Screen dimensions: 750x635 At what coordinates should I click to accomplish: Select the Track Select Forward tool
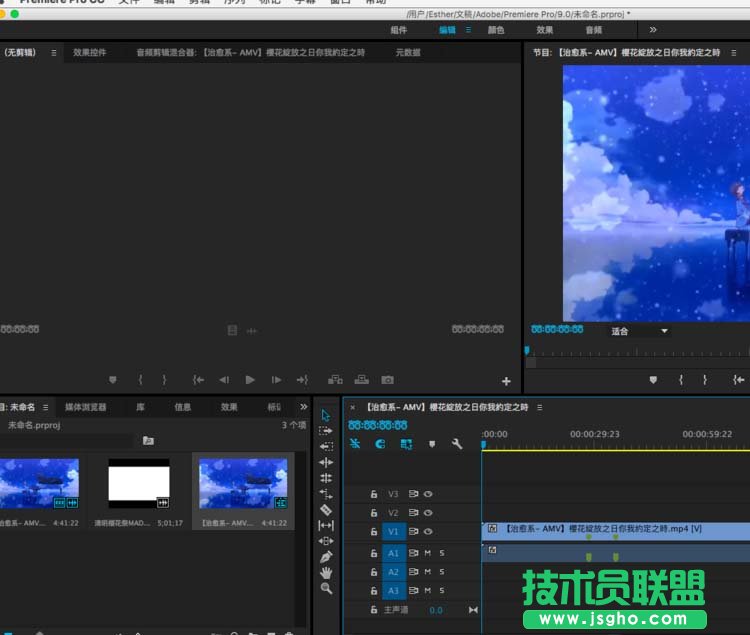326,430
